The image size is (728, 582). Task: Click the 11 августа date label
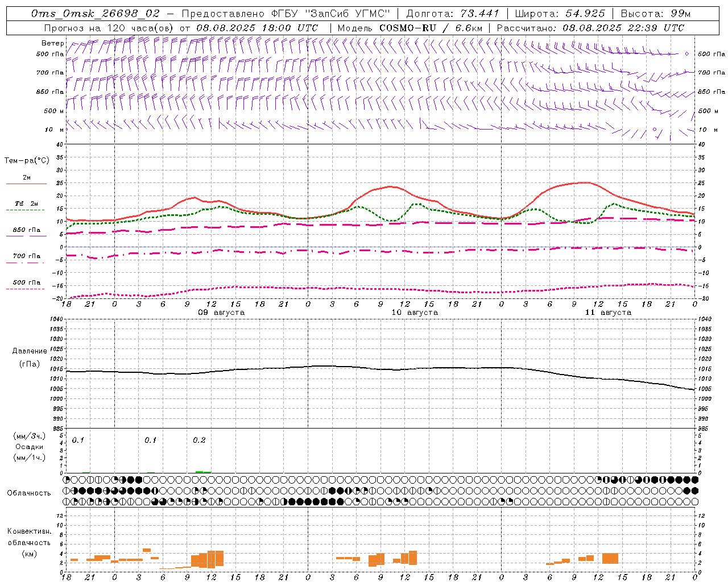coord(608,313)
